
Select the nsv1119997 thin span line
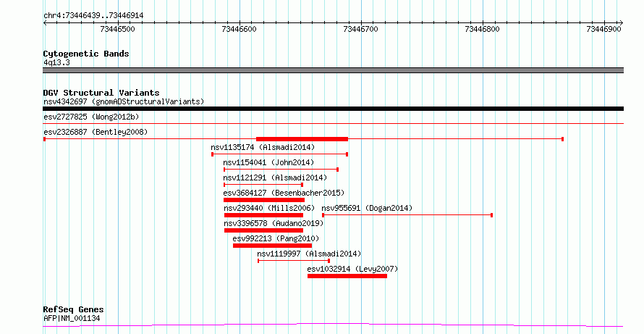294,261
